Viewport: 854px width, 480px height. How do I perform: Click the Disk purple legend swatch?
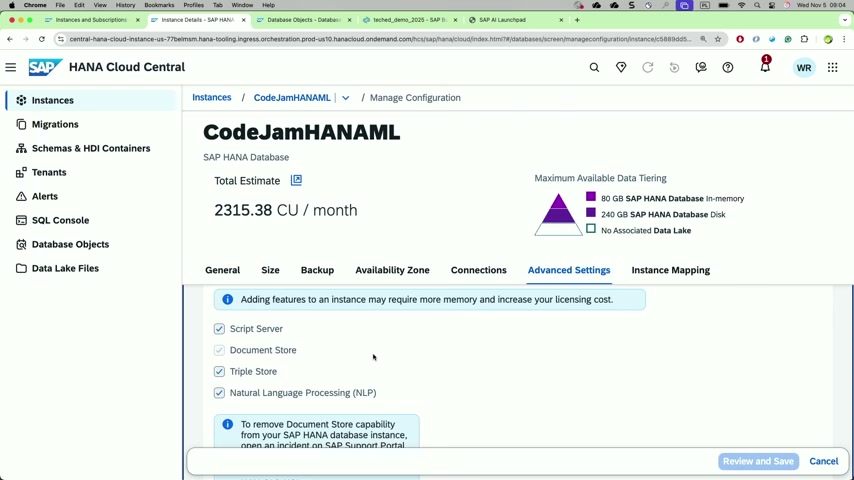pos(591,212)
